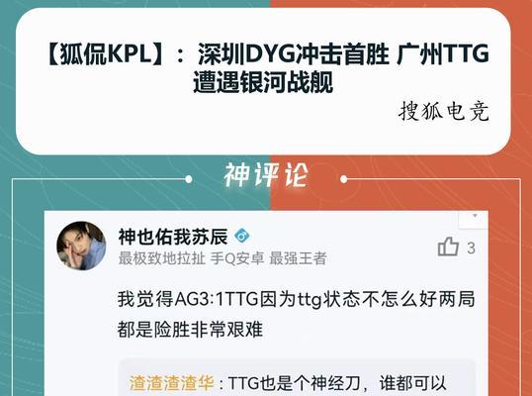Open the avatar of 神也佑我苏辰

(81, 246)
